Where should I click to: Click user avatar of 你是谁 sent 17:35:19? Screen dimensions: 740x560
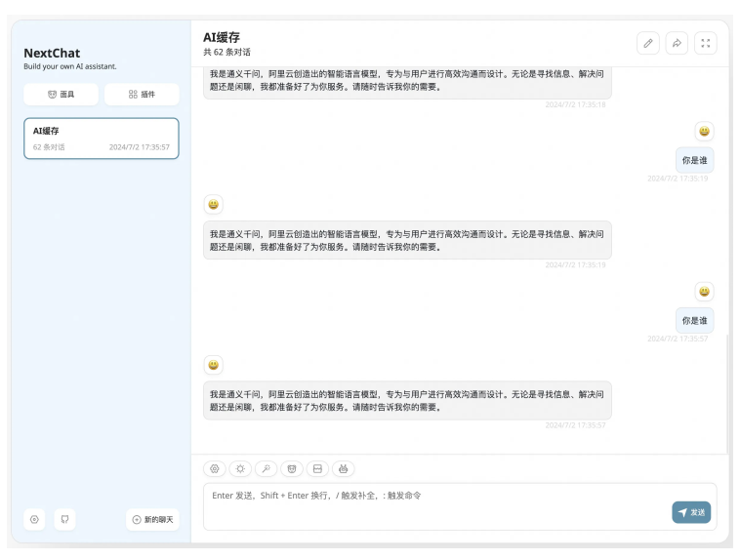tap(704, 131)
